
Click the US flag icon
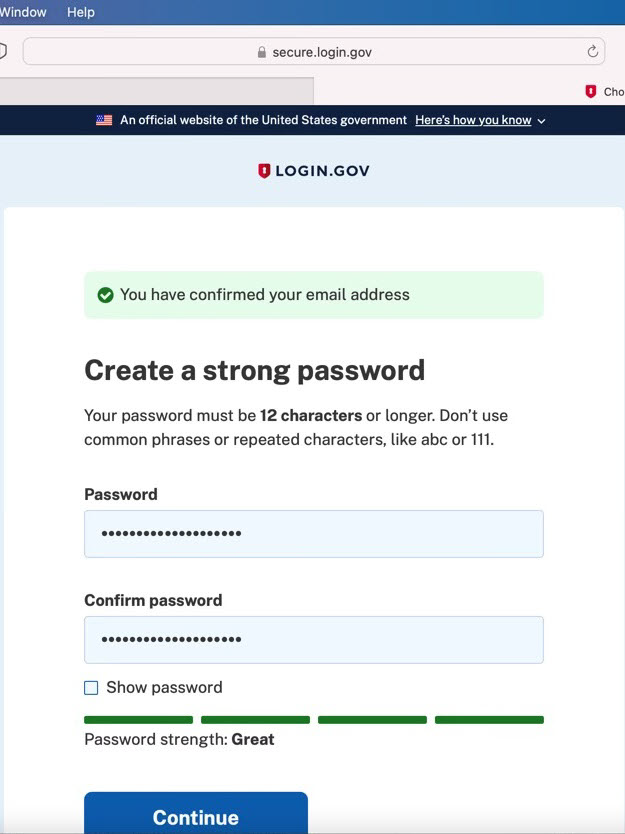coord(104,120)
